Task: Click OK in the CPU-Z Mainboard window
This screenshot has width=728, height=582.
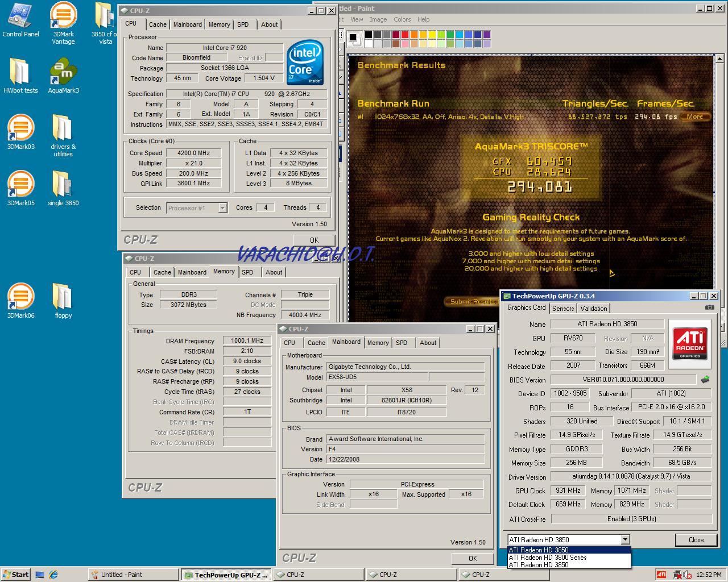Action: tap(473, 559)
